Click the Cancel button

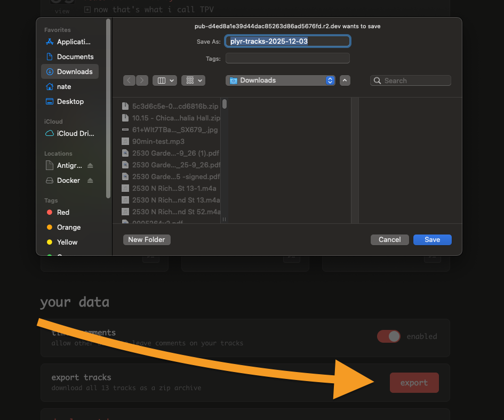(x=389, y=240)
